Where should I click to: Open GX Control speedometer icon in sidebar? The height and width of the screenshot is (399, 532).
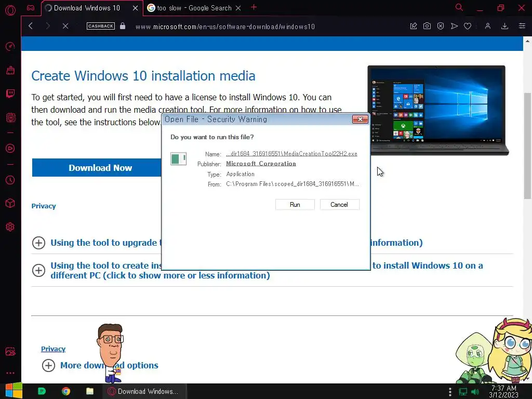point(10,46)
